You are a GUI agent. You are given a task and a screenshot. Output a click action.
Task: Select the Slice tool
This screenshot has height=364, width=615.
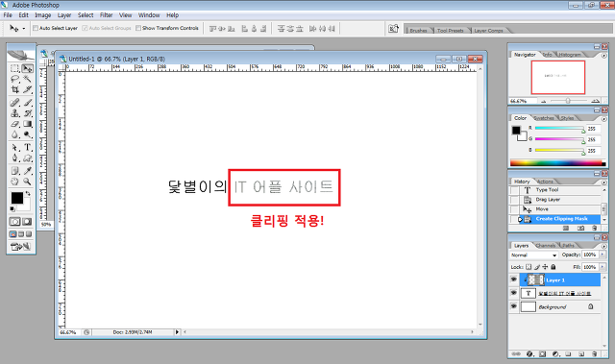(x=27, y=89)
